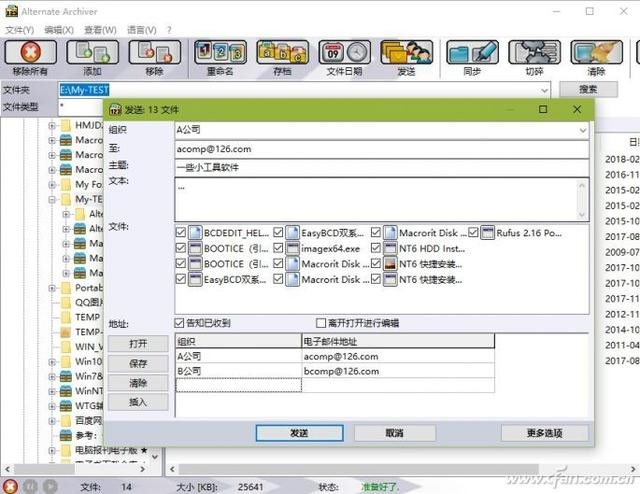Click the 发送 send button
Image resolution: width=640 pixels, height=494 pixels.
(299, 433)
